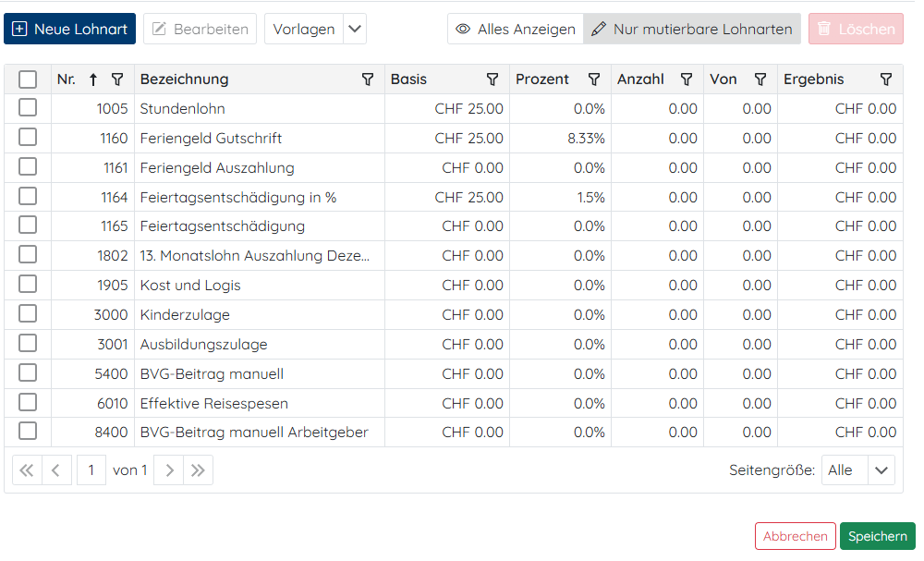The height and width of the screenshot is (561, 924).
Task: Click the Basis column filter icon
Action: (x=492, y=79)
